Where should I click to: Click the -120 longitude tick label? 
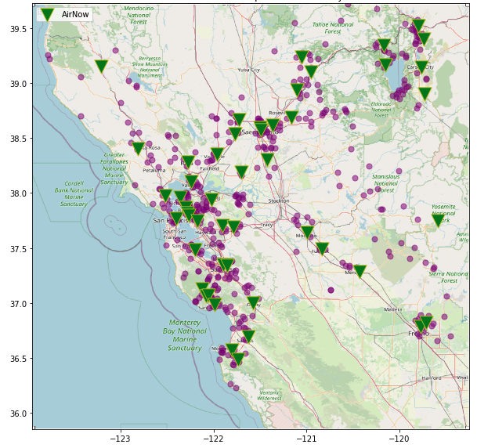coord(399,439)
